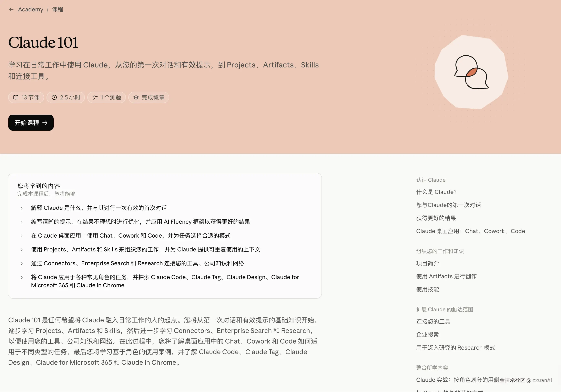561x392 pixels.
Task: Click the back arrow beside Academy
Action: (x=11, y=10)
